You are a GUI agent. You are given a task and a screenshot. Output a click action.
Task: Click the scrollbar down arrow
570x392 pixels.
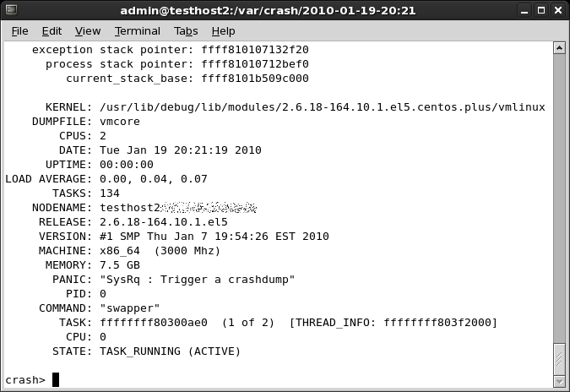(560, 380)
